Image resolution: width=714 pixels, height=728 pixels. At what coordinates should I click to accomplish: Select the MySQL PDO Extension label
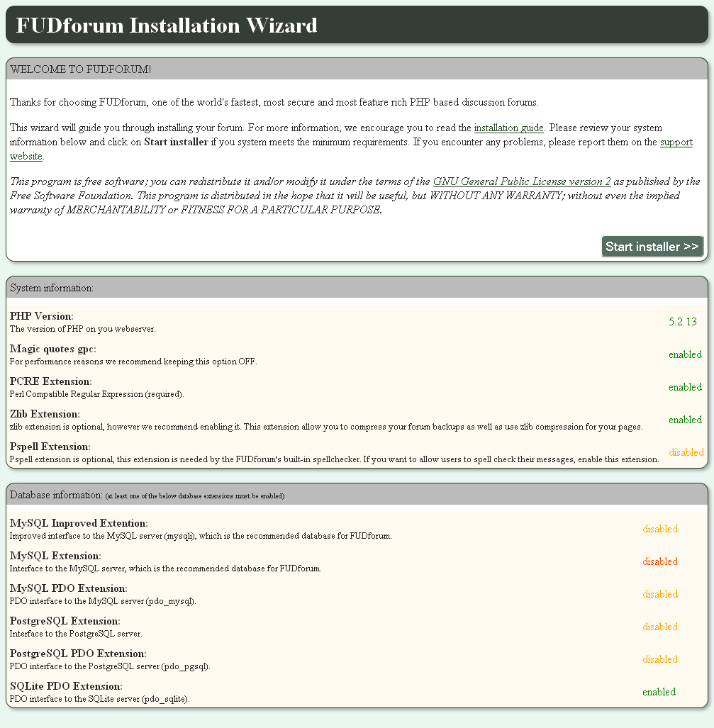coord(69,588)
